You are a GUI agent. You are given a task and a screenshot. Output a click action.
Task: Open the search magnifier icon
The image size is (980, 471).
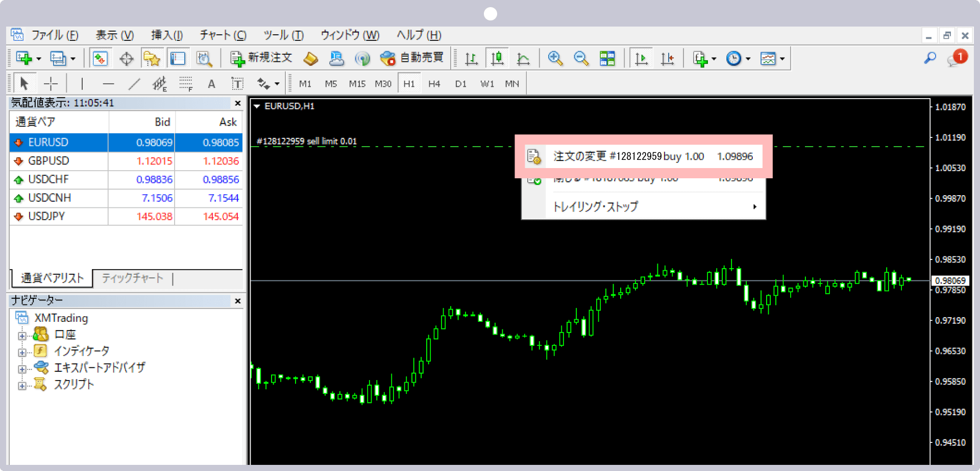click(930, 58)
